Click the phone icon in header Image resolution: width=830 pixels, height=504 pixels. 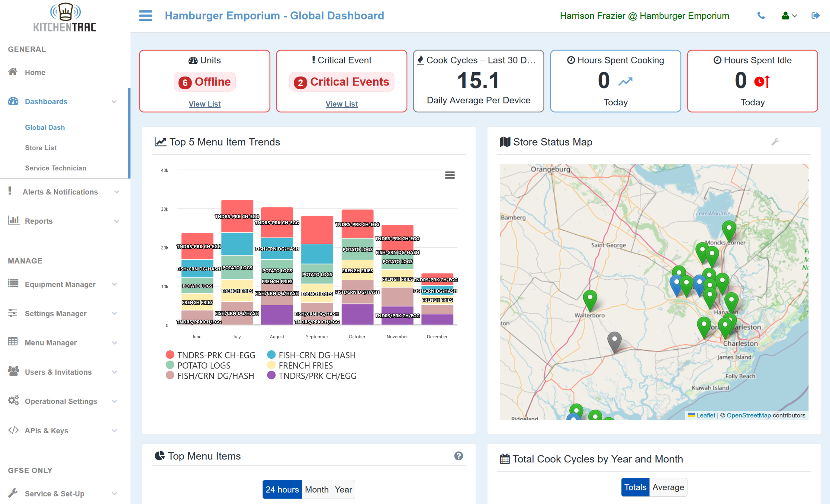(761, 16)
